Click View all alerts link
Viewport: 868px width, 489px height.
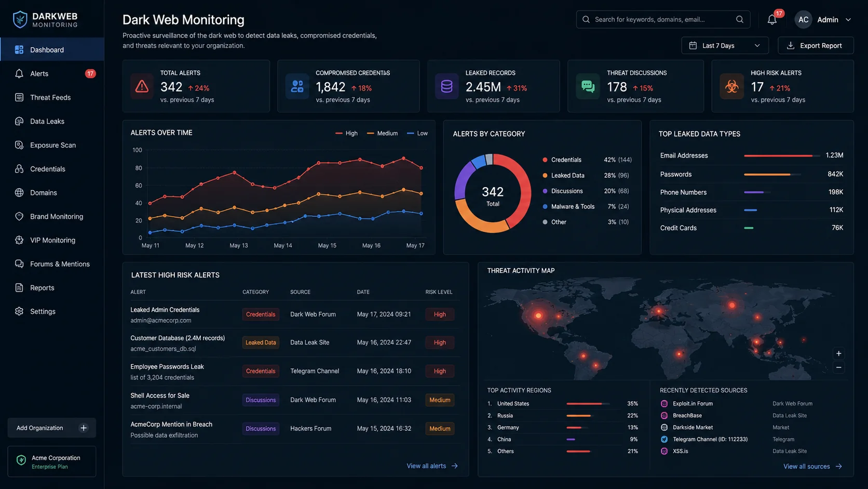[432, 466]
